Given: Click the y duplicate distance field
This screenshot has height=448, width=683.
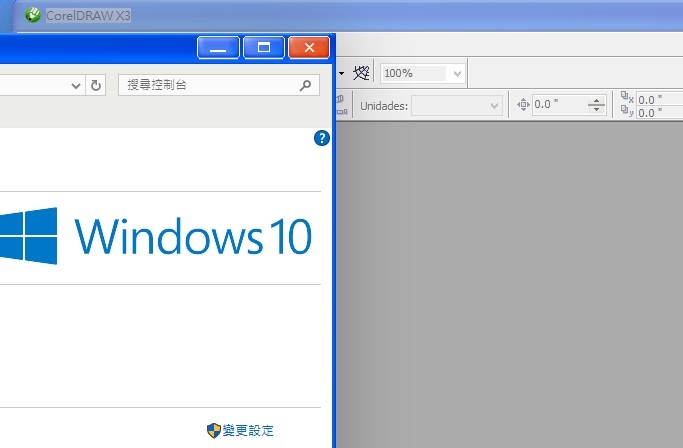Looking at the screenshot, I should tap(659, 112).
